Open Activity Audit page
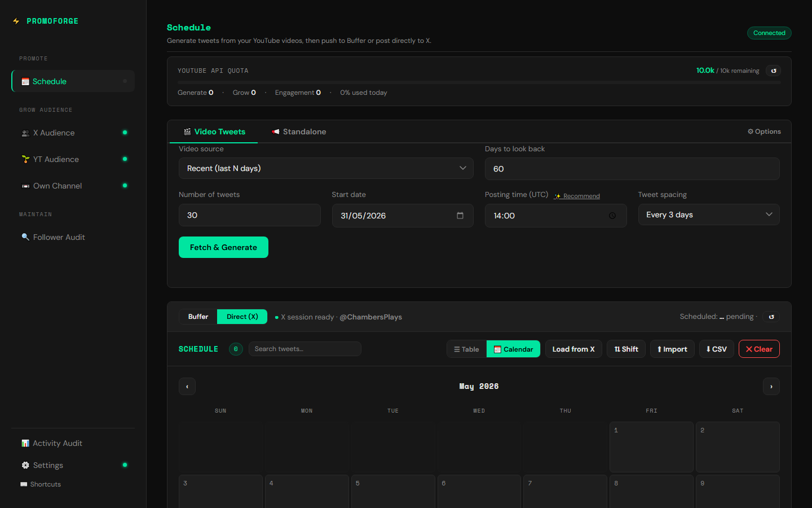 tap(73, 443)
